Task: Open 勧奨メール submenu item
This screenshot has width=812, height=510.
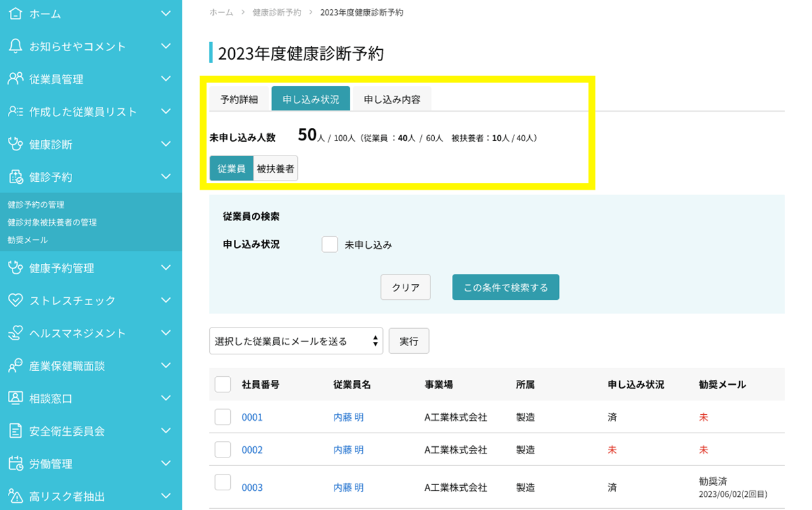Action: [28, 240]
